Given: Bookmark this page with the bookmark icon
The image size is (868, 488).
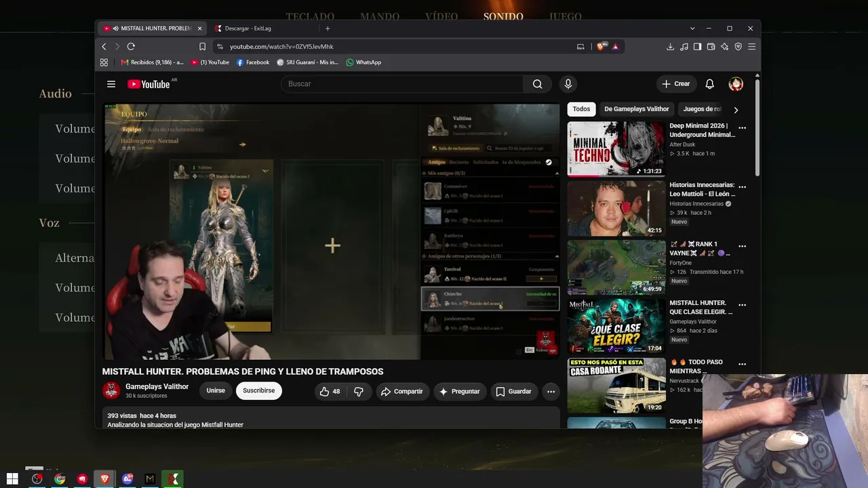Looking at the screenshot, I should pos(202,47).
